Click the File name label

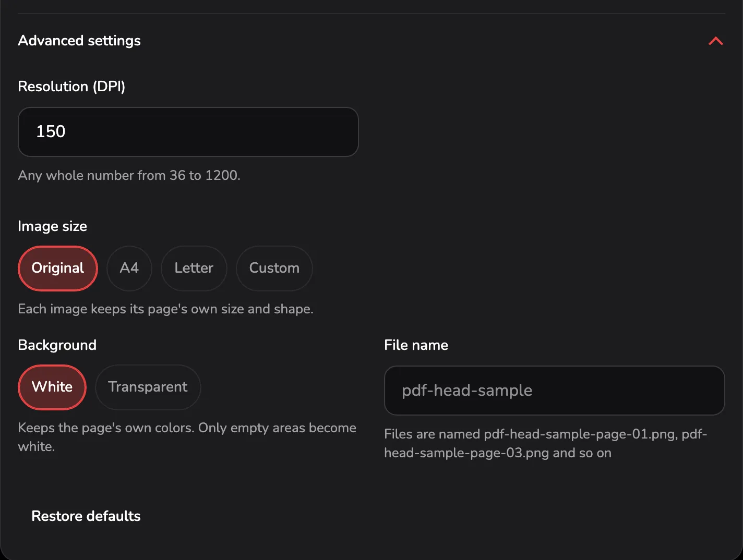(x=416, y=345)
